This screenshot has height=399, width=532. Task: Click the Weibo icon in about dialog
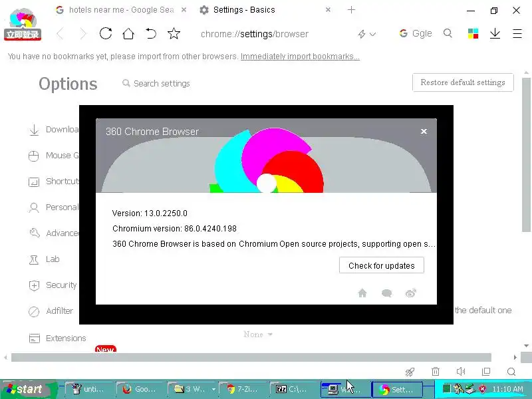(x=411, y=293)
